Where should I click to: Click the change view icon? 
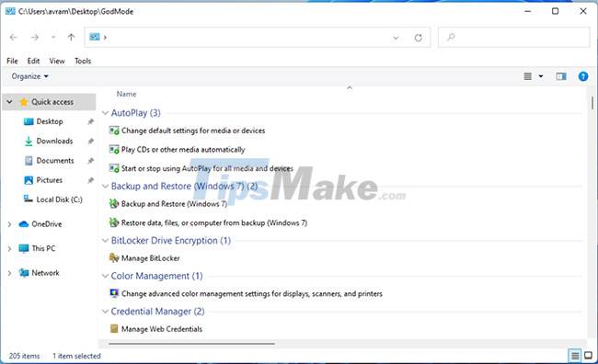coord(528,76)
